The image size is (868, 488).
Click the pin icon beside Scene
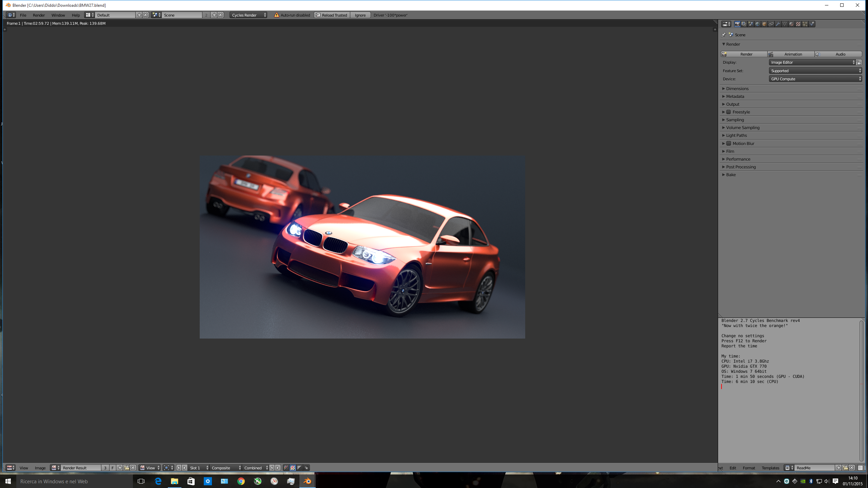point(724,35)
